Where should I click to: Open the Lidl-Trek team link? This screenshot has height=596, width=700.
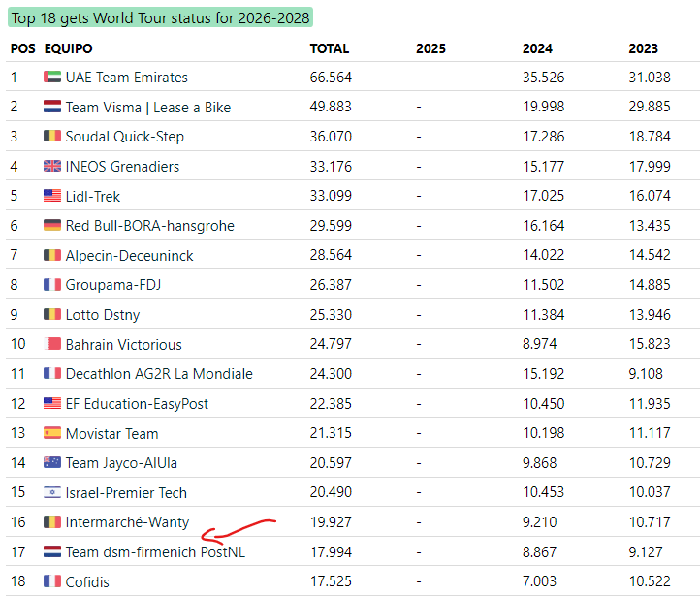93,197
